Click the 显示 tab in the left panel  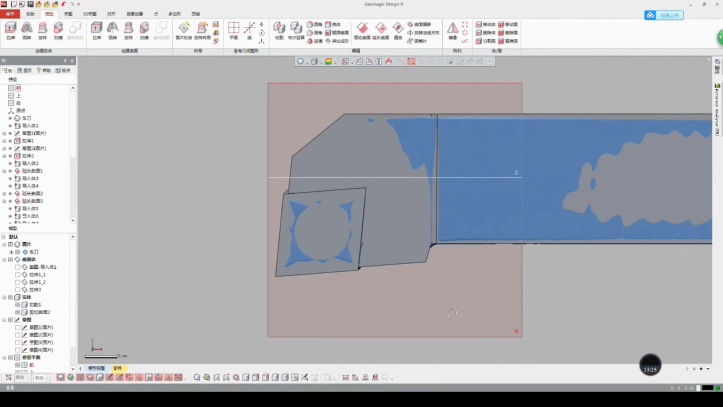point(25,70)
